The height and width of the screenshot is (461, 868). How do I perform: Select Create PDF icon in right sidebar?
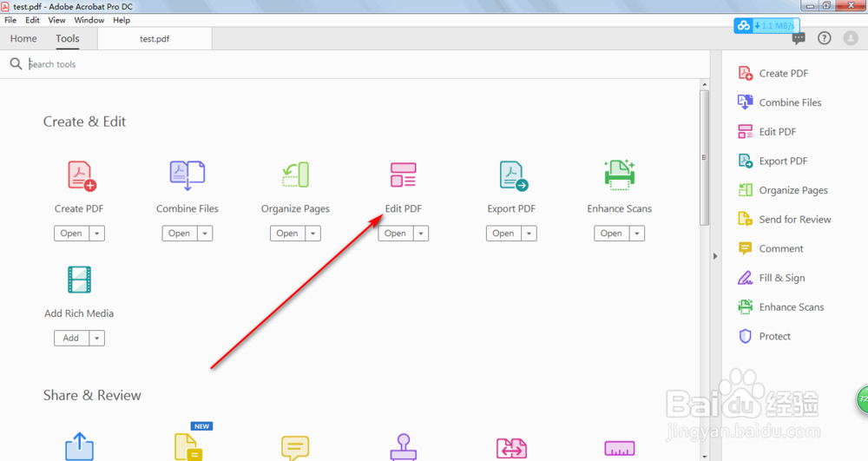click(x=745, y=73)
